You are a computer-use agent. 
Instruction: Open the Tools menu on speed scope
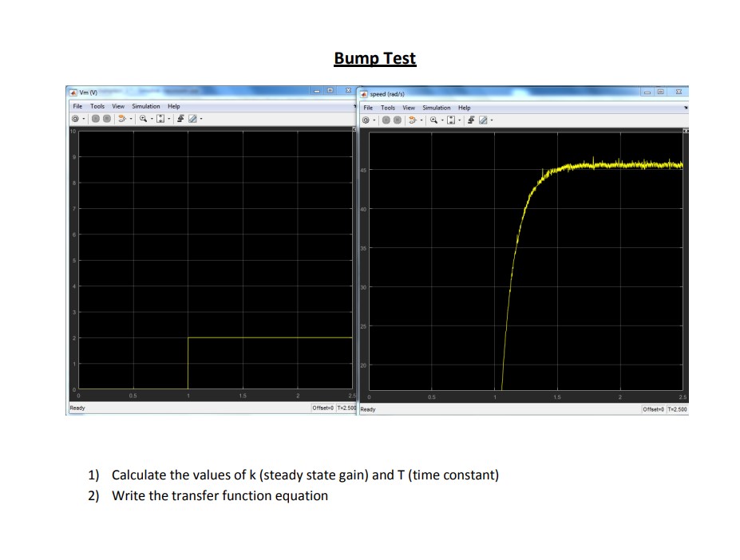pos(386,108)
